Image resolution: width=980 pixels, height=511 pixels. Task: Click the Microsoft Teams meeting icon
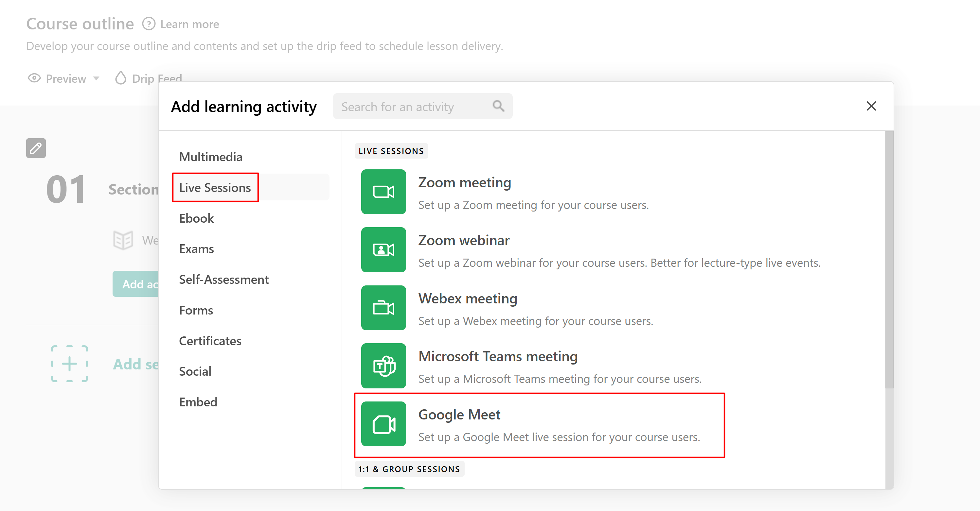383,366
